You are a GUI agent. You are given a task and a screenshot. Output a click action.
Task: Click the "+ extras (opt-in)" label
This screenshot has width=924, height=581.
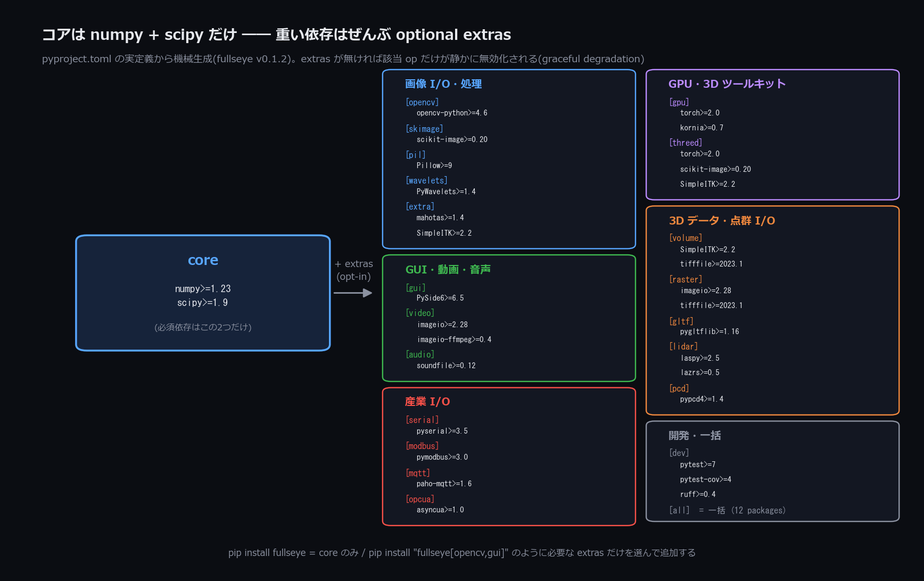click(353, 270)
